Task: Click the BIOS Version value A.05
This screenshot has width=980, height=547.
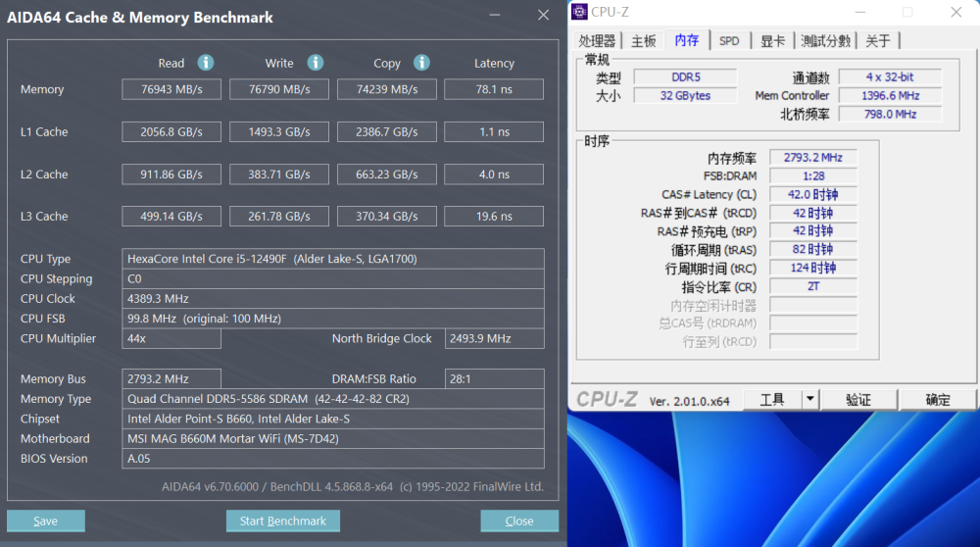Action: point(333,458)
